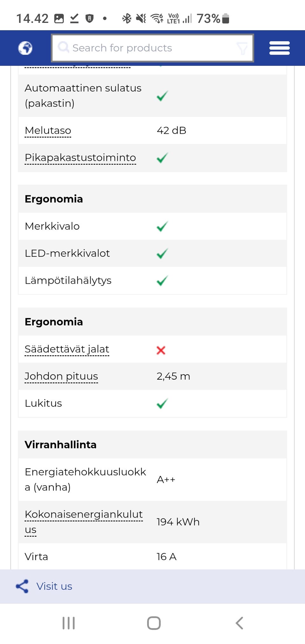
Task: Tap the filter icon inside the search bar
Action: pyautogui.click(x=242, y=48)
